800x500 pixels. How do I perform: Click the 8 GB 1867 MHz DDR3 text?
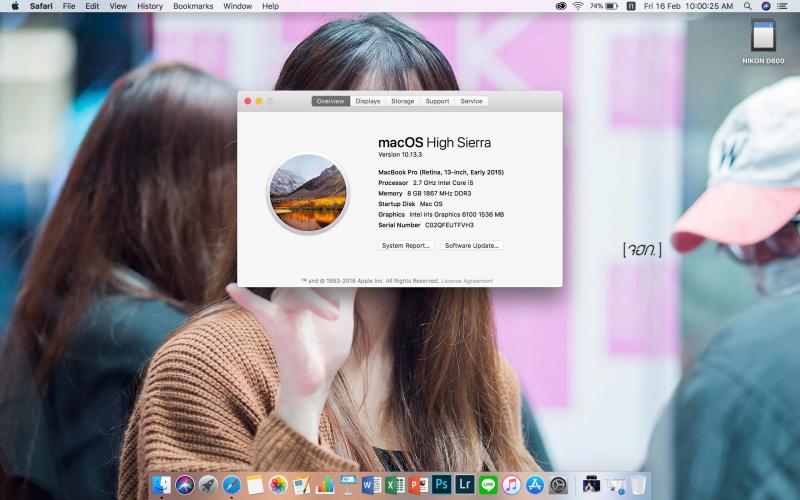[x=439, y=193]
